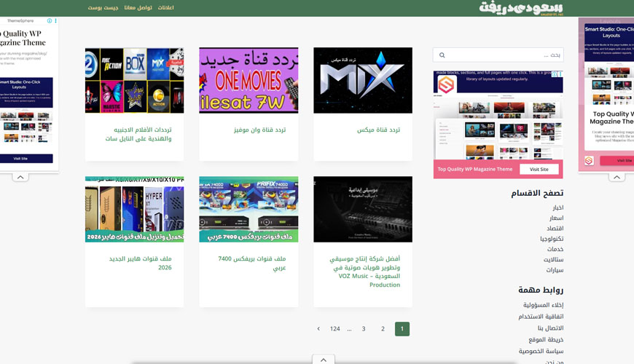634x364 pixels.
Task: Open the خدمات category
Action: [x=555, y=249]
